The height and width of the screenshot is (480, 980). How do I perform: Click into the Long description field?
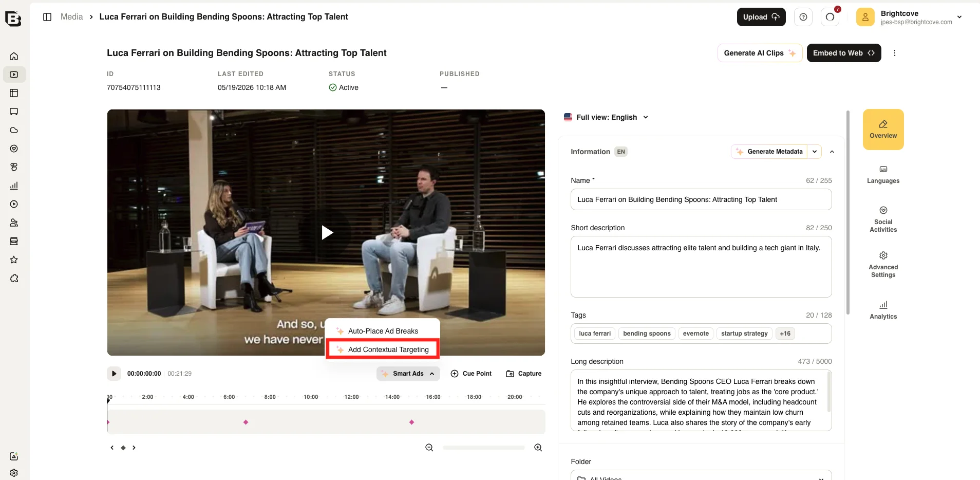coord(701,400)
